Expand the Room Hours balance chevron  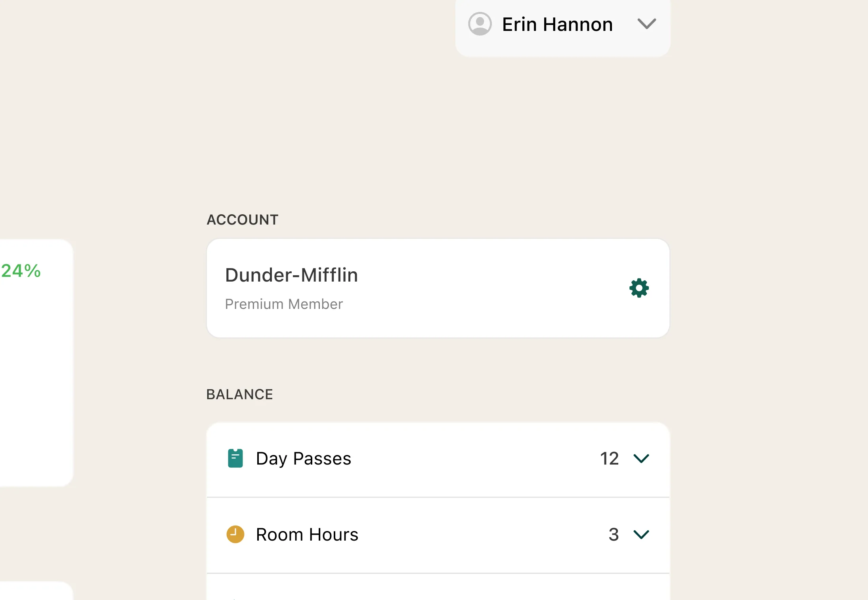pos(641,535)
